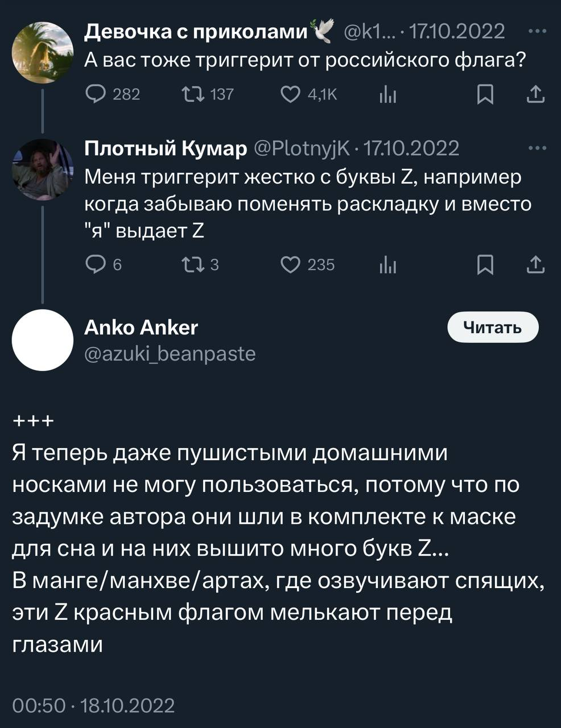Follow Anko Anker with Читать button
Image resolution: width=561 pixels, height=728 pixels.
[493, 327]
